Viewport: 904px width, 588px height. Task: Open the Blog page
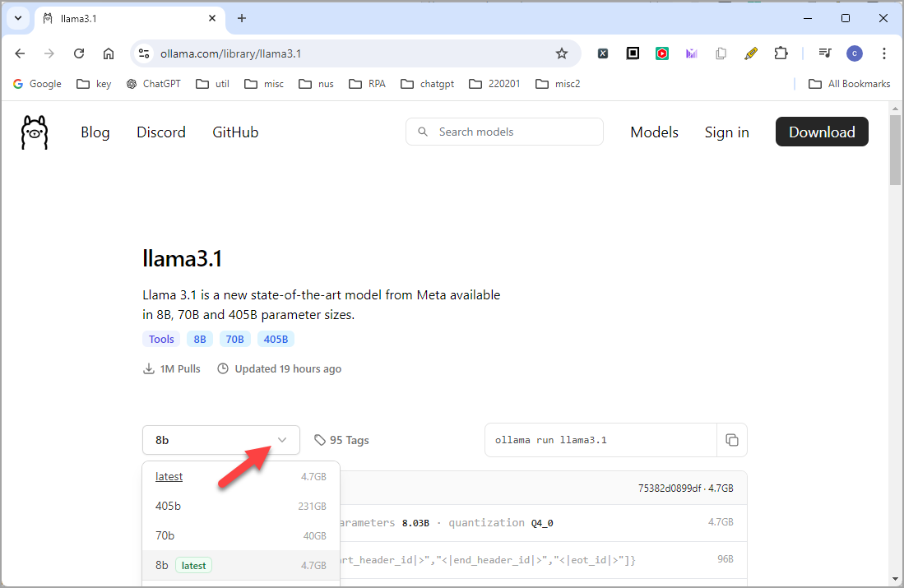coord(95,132)
